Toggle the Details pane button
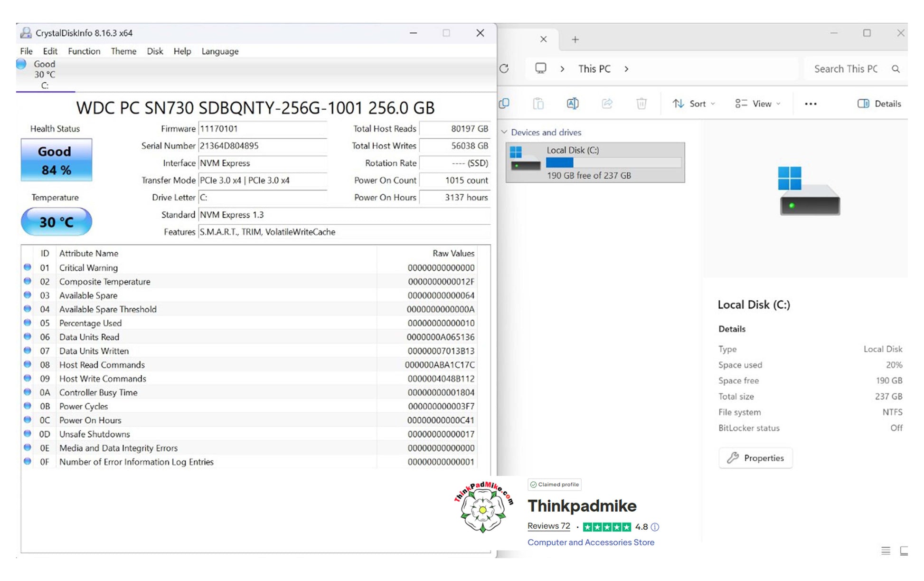 coord(879,104)
